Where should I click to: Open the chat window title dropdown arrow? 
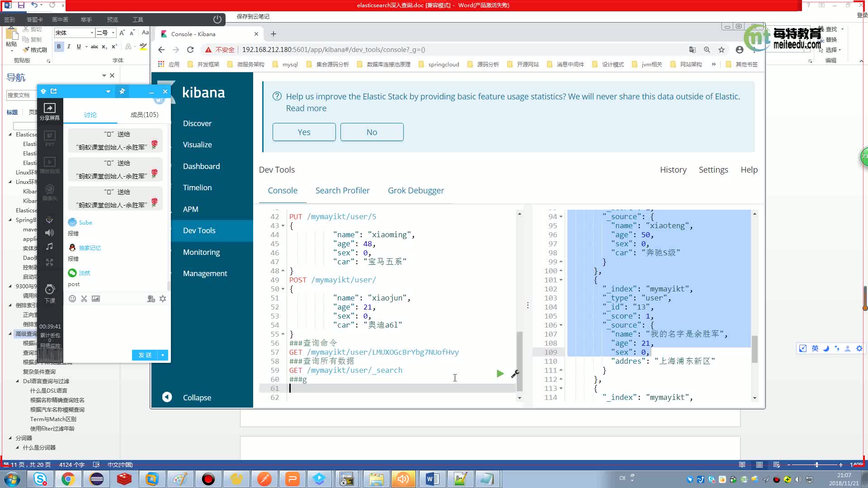pyautogui.click(x=108, y=91)
